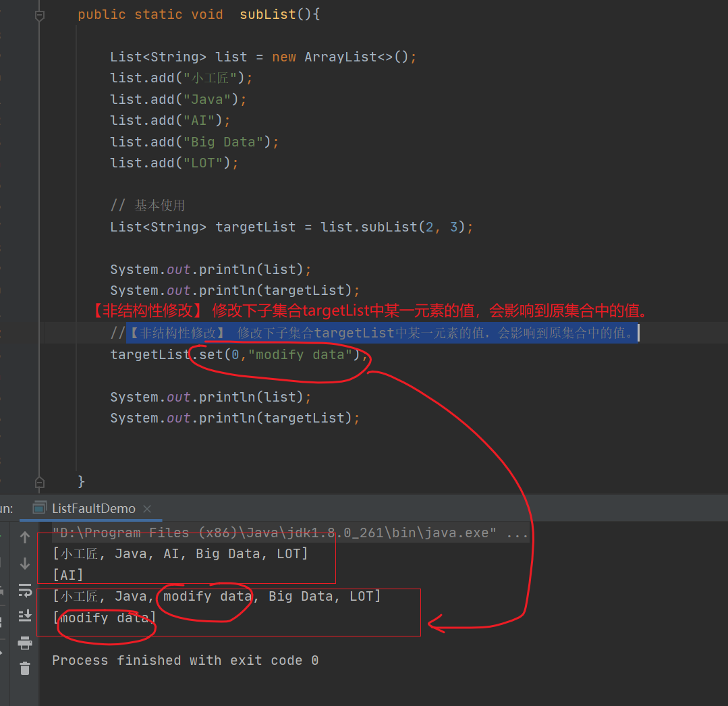Click the closing brace of subList method

[81, 481]
